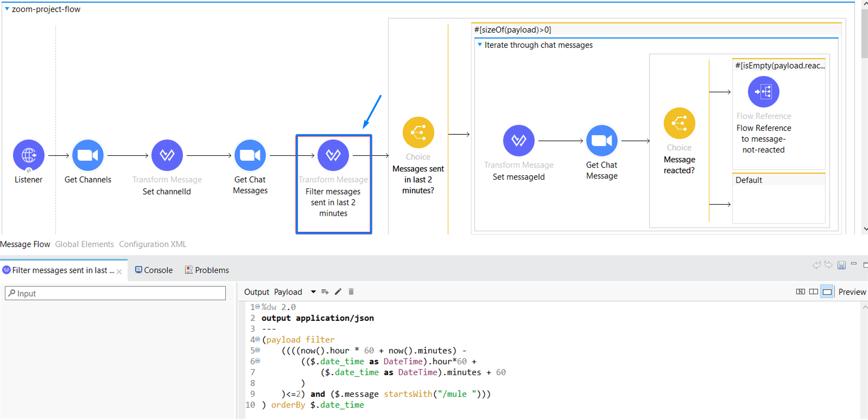Minimize the properties panel
This screenshot has width=868, height=420.
(x=854, y=264)
